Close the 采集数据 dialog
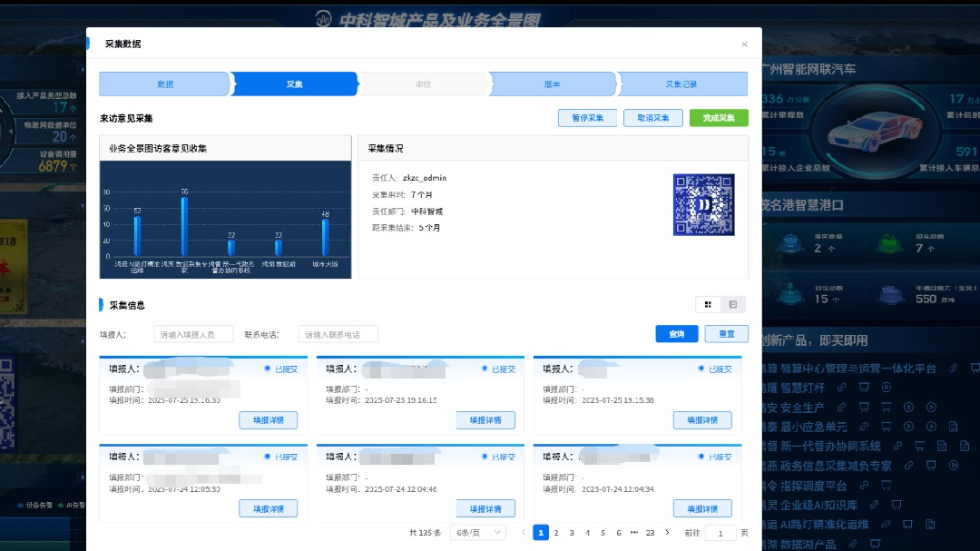 point(745,44)
